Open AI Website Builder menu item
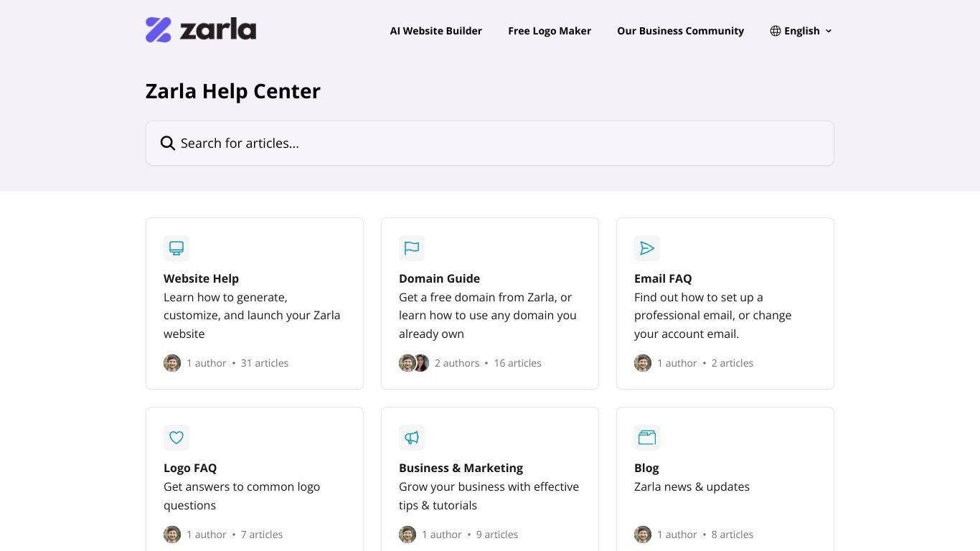 click(x=436, y=31)
